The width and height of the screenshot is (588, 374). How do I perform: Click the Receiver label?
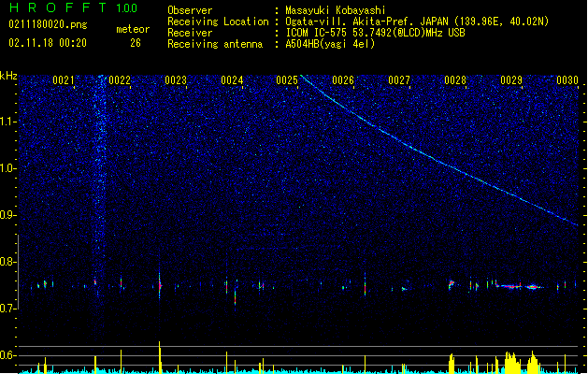pyautogui.click(x=190, y=33)
